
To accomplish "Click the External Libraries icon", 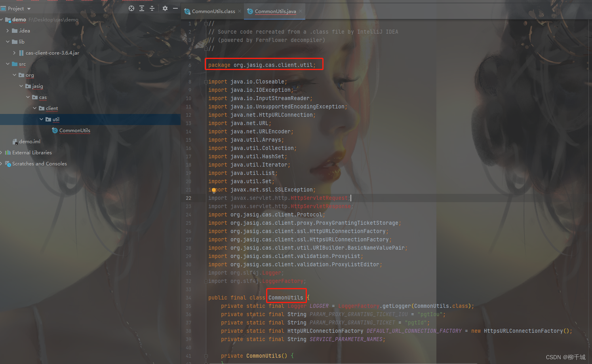I will (x=8, y=153).
